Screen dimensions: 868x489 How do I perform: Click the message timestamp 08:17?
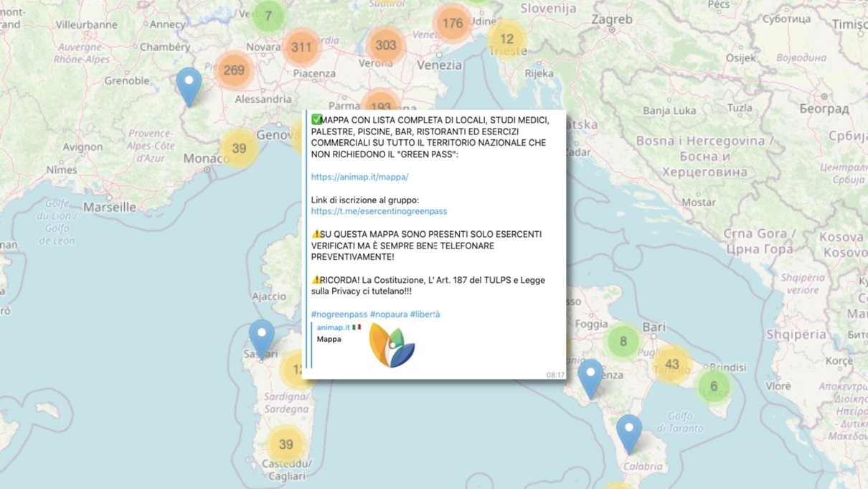pos(555,375)
